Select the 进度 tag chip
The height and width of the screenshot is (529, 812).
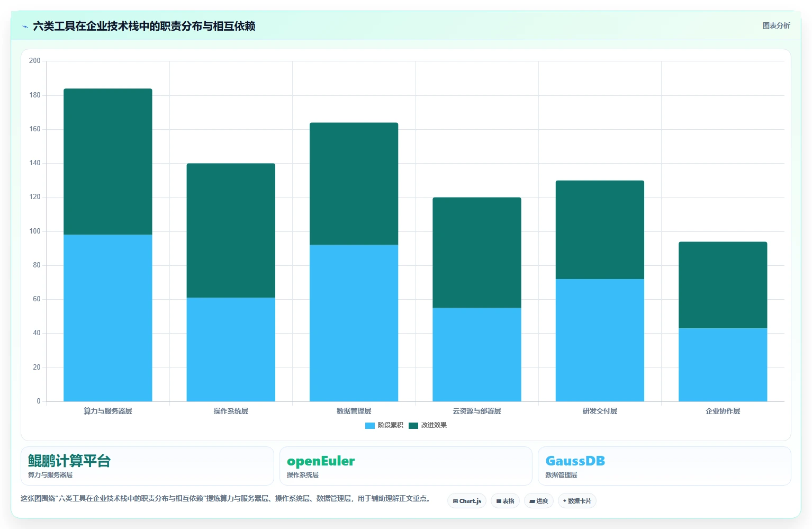pos(539,501)
